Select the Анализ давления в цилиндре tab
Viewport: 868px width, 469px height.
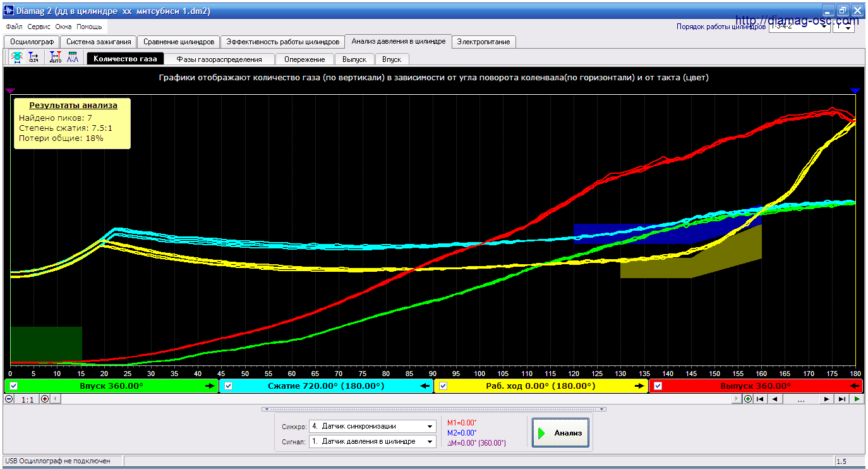[x=399, y=41]
